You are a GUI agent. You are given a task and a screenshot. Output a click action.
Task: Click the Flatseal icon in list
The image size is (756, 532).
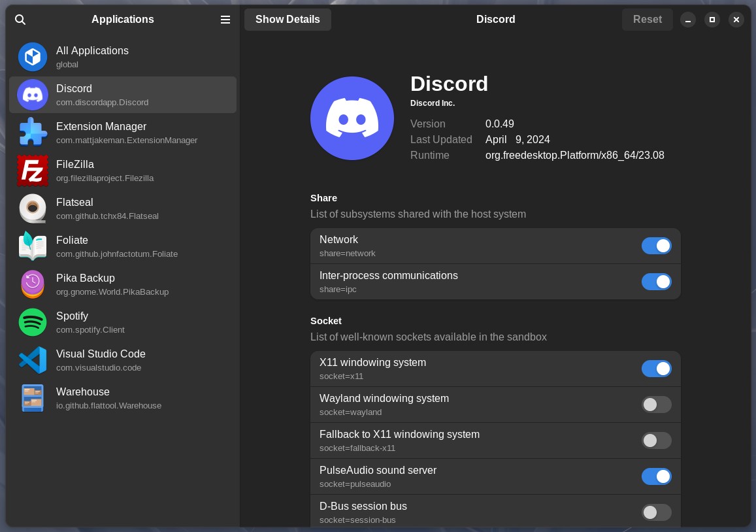(x=33, y=208)
